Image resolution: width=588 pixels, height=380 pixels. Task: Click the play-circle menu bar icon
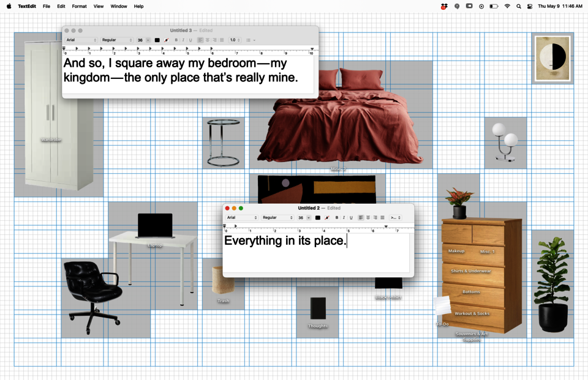[x=481, y=6]
